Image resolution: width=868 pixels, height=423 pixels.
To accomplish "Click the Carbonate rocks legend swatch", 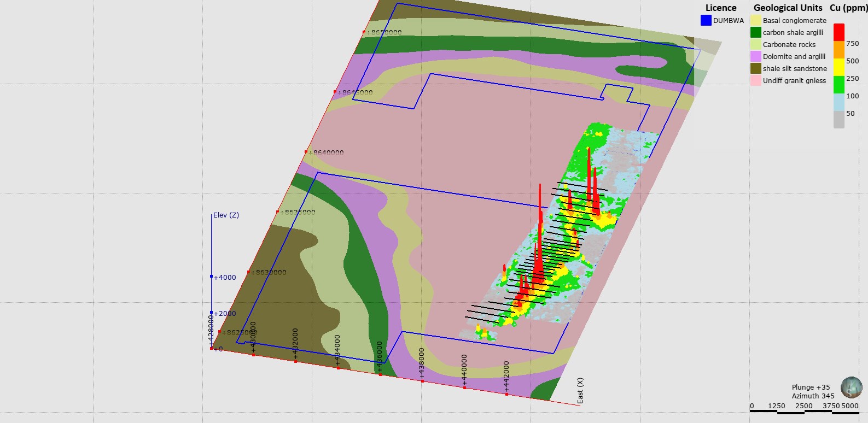I will tap(755, 44).
